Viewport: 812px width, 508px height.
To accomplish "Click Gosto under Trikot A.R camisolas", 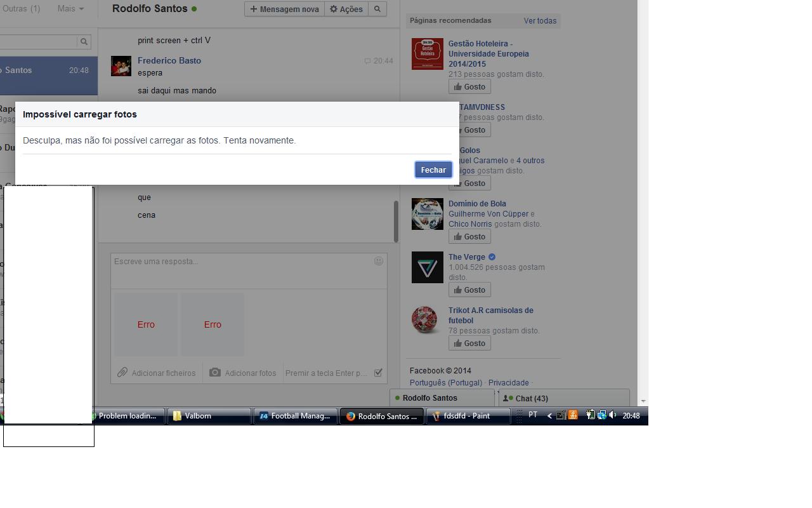I will [x=469, y=344].
